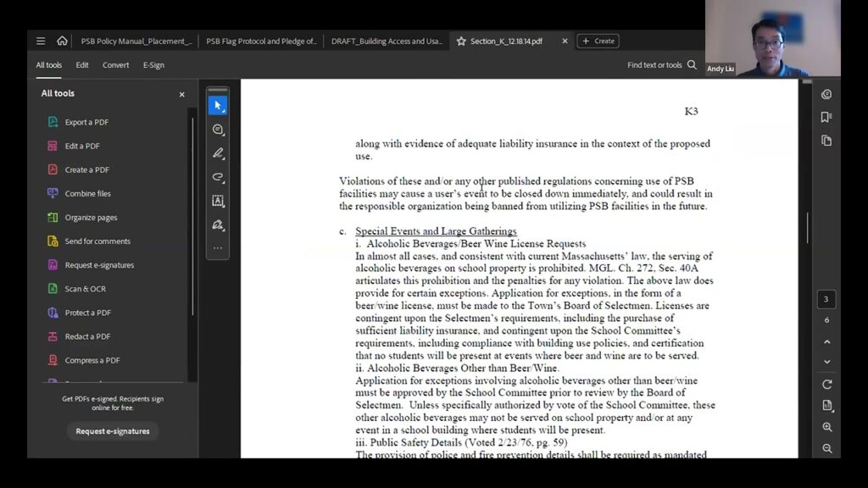
Task: Open Redact a PDF tool
Action: tap(87, 336)
